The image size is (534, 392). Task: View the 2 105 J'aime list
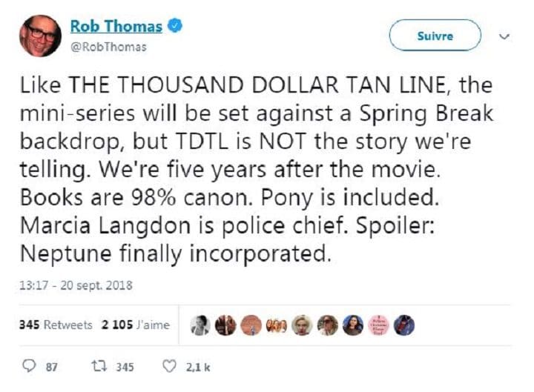[136, 325]
